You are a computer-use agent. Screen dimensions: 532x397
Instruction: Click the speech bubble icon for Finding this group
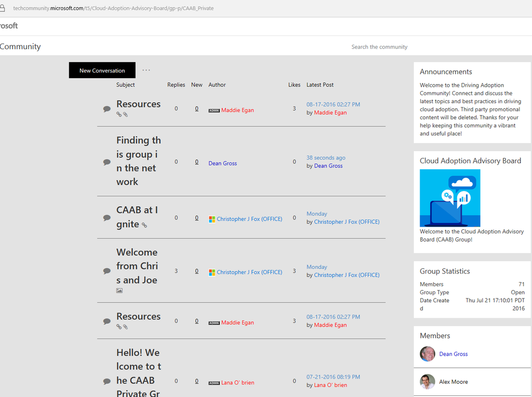coord(107,162)
